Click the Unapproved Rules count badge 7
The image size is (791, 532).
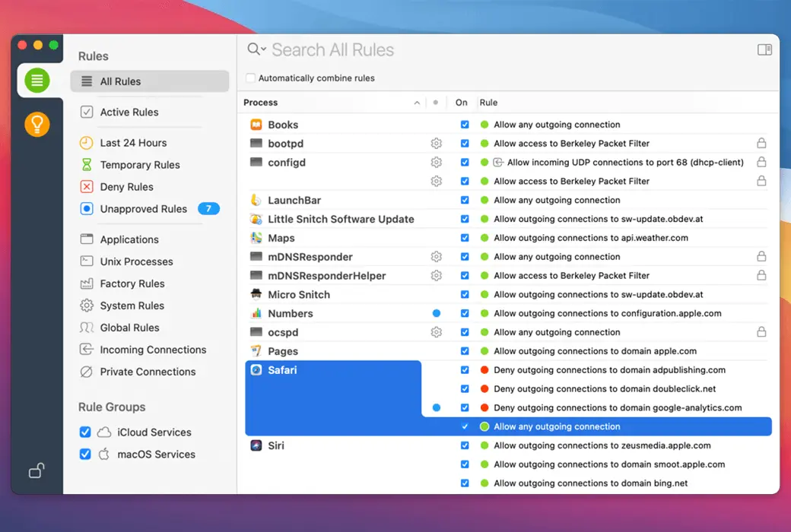208,208
